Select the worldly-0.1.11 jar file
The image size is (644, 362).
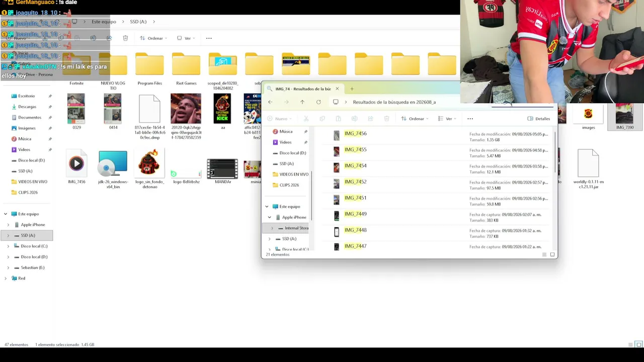pyautogui.click(x=588, y=169)
